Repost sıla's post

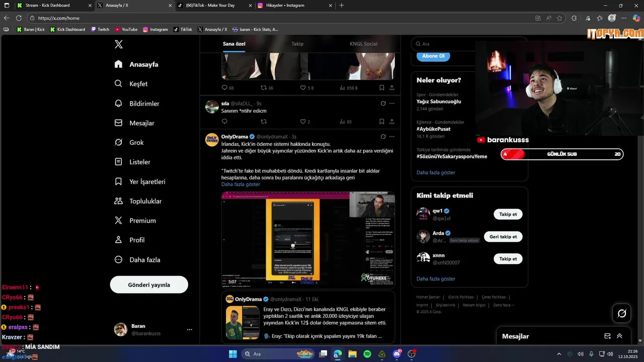tap(264, 121)
